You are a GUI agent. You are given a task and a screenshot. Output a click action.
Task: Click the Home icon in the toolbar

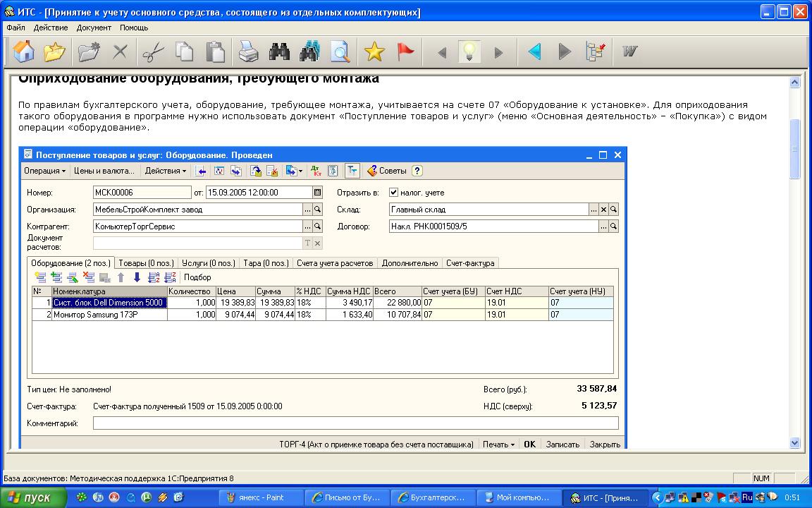[23, 52]
